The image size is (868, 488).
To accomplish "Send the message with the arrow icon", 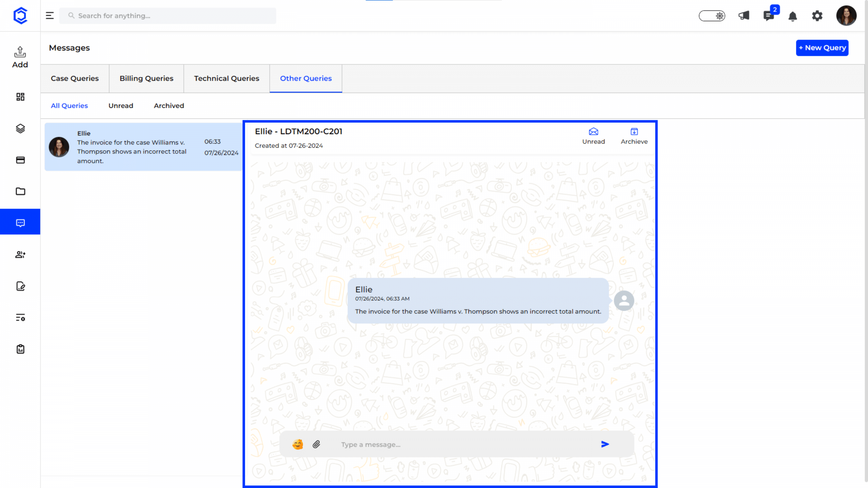I will 605,445.
